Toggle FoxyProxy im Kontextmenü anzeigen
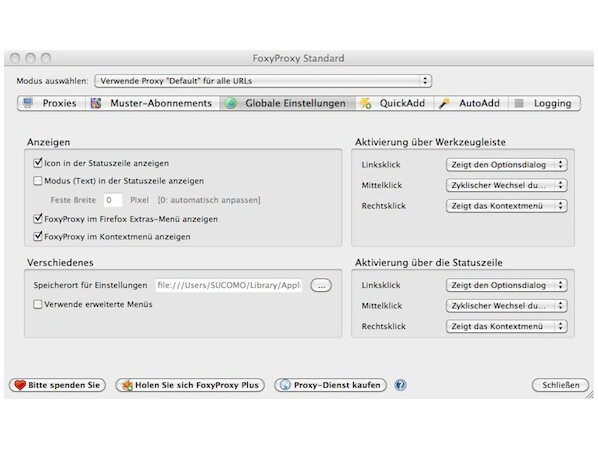The image size is (598, 449). pyautogui.click(x=38, y=236)
